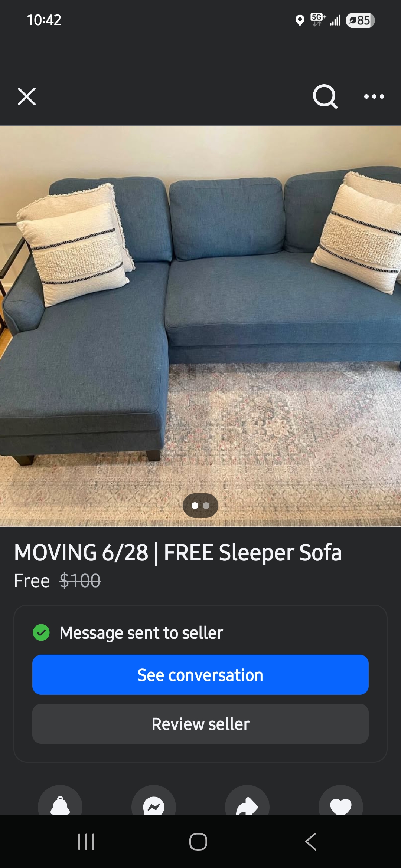The width and height of the screenshot is (401, 868).
Task: Close the listing with the X icon
Action: coord(27,96)
